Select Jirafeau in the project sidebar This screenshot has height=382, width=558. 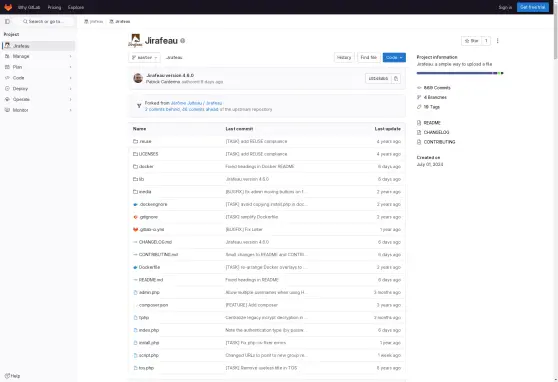(x=38, y=46)
